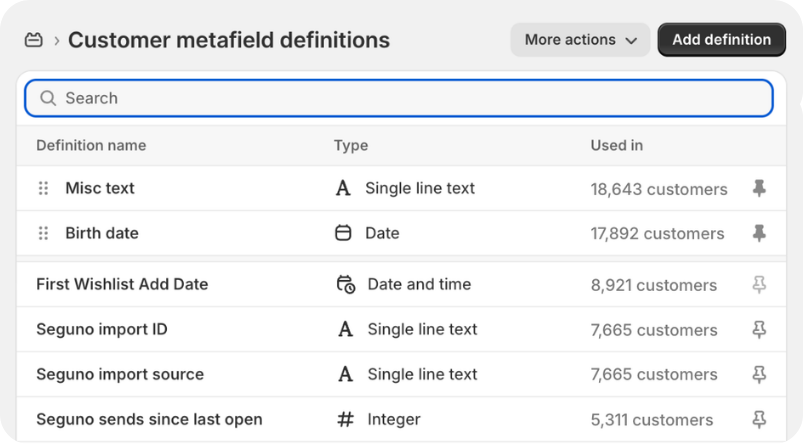The height and width of the screenshot is (446, 805).
Task: Click 7,665 customers in Seguno import ID row
Action: [x=654, y=330]
